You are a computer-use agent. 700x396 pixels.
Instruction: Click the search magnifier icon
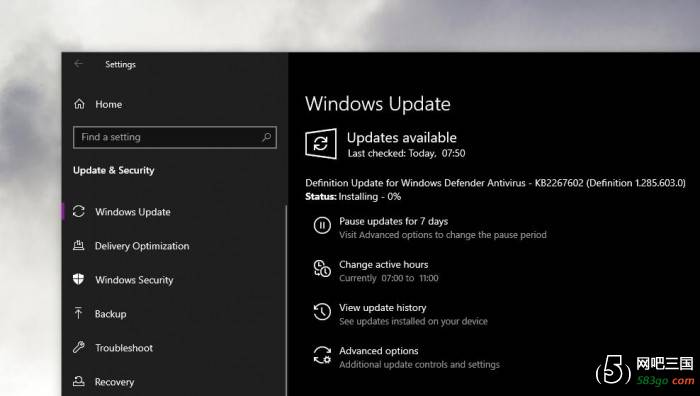point(267,137)
